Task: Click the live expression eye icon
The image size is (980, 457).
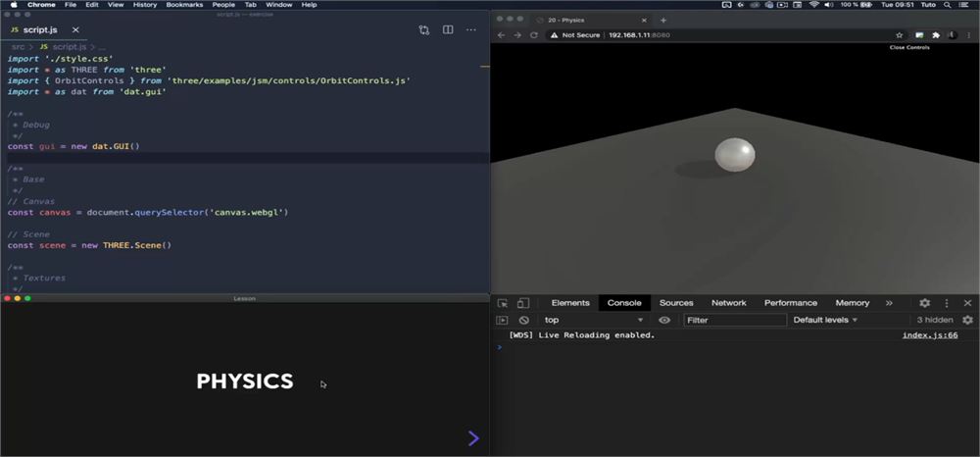Action: pos(664,320)
